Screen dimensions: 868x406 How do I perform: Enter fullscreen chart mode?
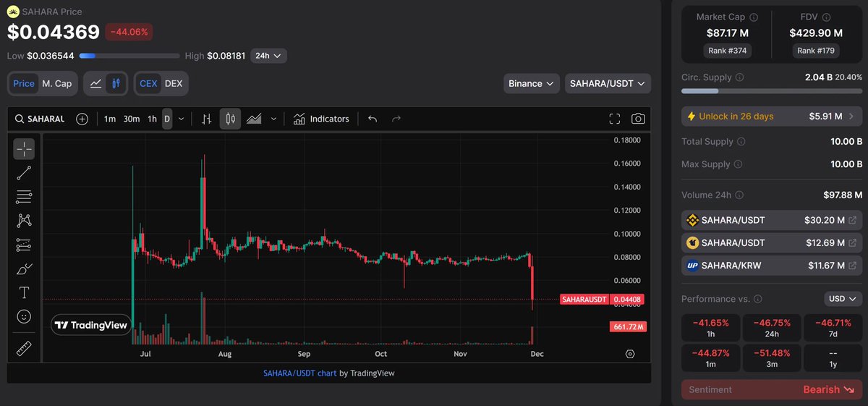[x=615, y=119]
